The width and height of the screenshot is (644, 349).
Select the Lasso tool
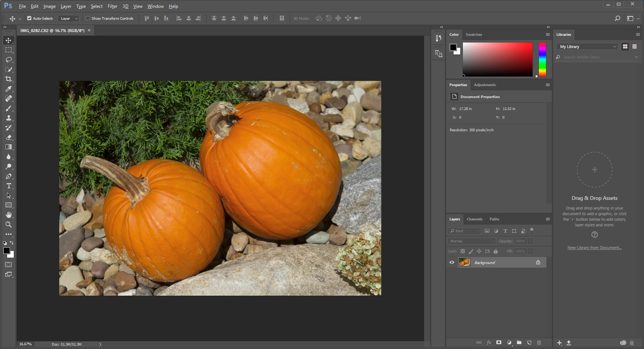click(x=9, y=60)
